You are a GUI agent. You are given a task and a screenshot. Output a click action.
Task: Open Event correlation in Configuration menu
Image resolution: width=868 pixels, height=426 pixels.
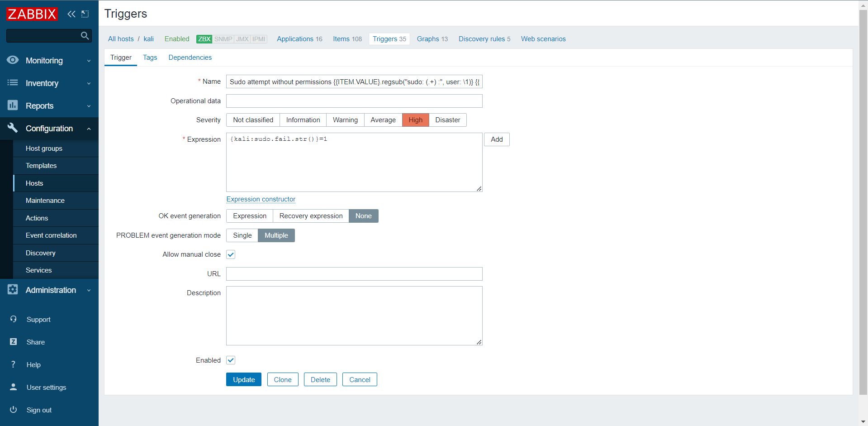tap(56, 235)
